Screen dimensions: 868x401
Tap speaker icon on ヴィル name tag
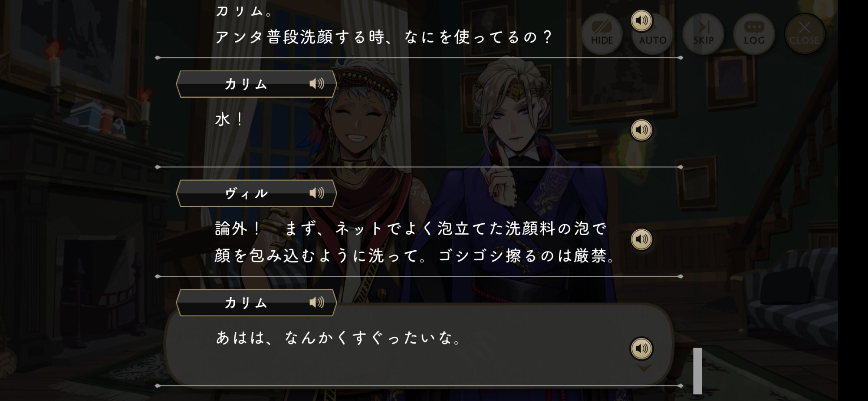(x=317, y=193)
